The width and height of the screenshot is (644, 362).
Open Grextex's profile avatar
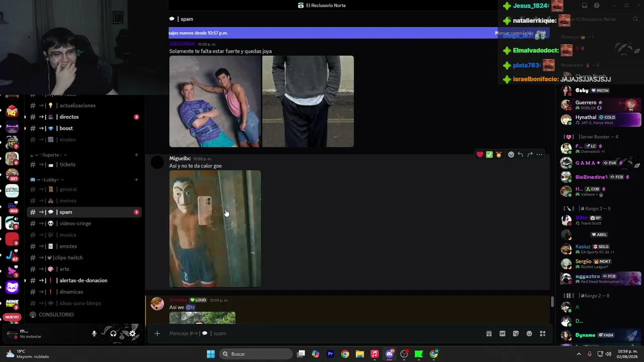click(157, 304)
